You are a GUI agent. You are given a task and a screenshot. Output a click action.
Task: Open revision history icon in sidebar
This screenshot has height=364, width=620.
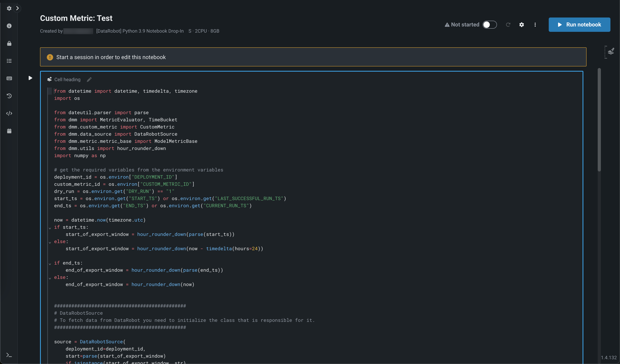pyautogui.click(x=9, y=96)
